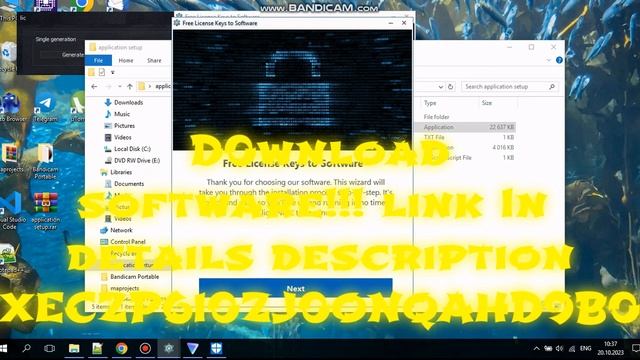Open the blue shield app on taskbar
This screenshot has height=360, width=640.
[x=216, y=349]
